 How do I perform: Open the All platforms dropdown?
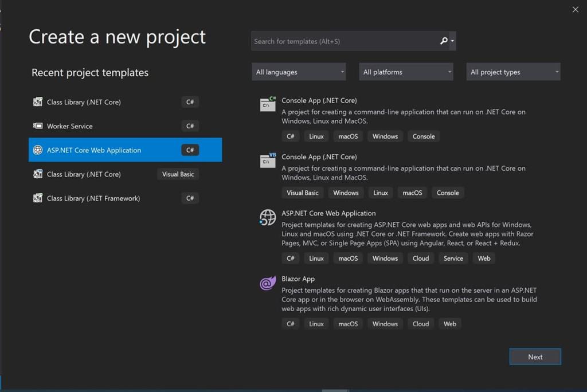(x=406, y=72)
